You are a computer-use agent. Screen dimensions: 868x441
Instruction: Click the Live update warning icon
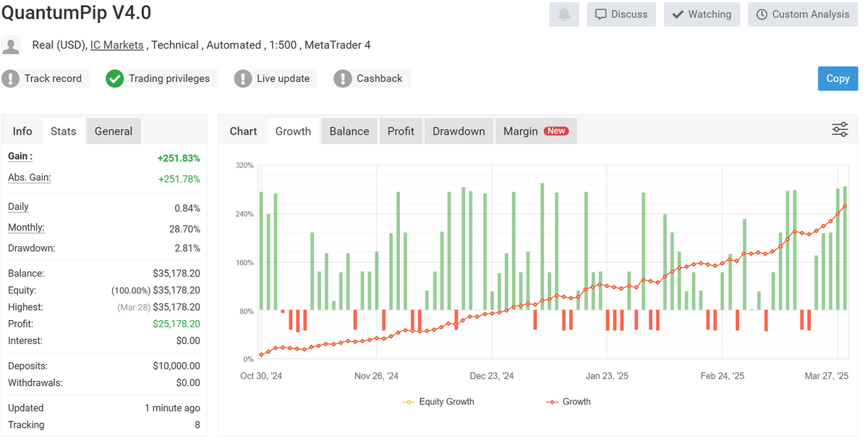[x=243, y=79]
